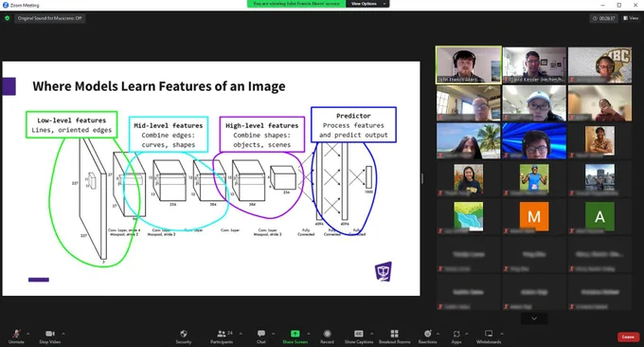
Task: Click the Zoom Meeting window logo icon
Action: pos(6,5)
